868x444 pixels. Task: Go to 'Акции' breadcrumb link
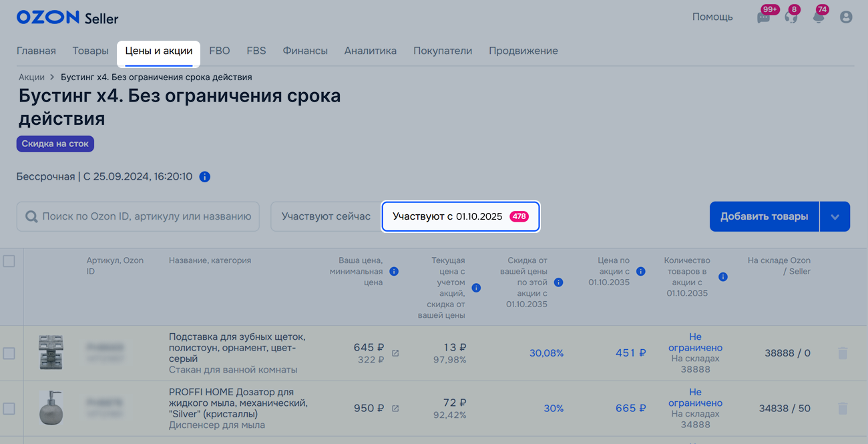(x=31, y=77)
